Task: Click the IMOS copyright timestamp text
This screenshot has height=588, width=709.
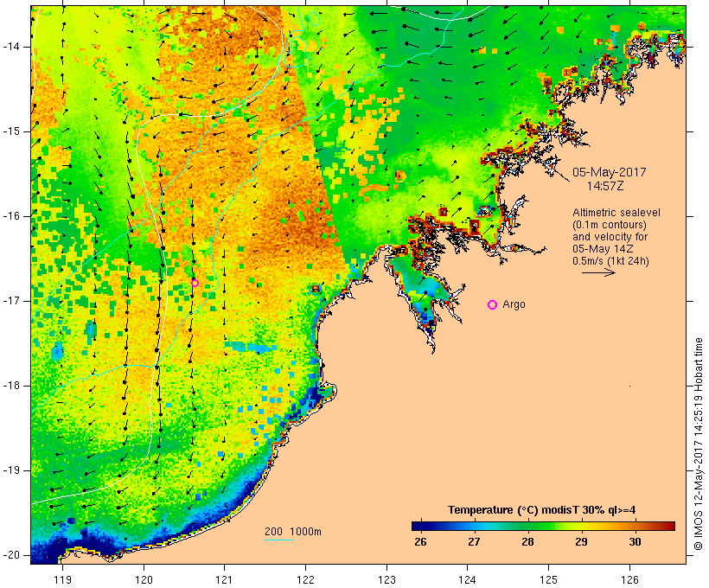Action: (x=699, y=444)
